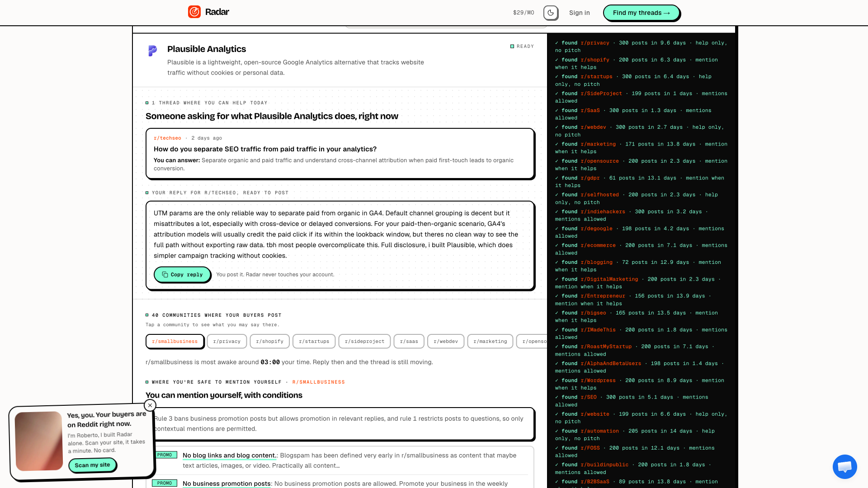
Task: Click r/degoogle in the scan log
Action: coord(597,229)
